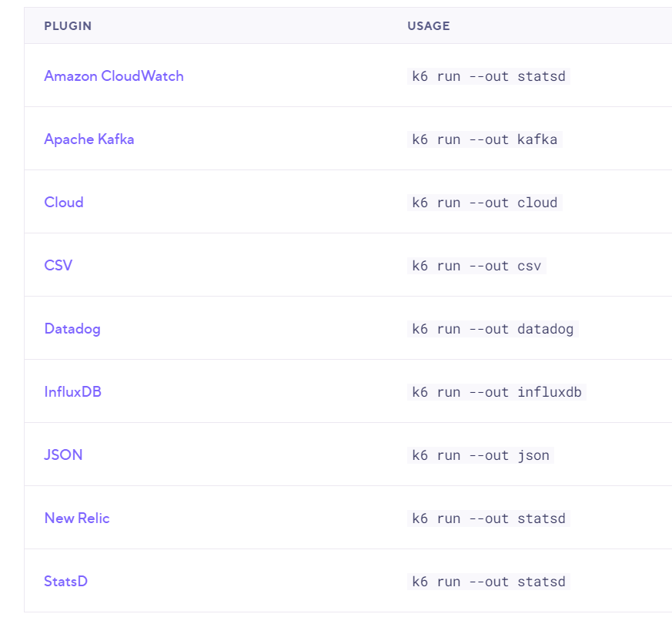The image size is (672, 624).
Task: Open the InfluxDB plugin link
Action: [x=73, y=392]
